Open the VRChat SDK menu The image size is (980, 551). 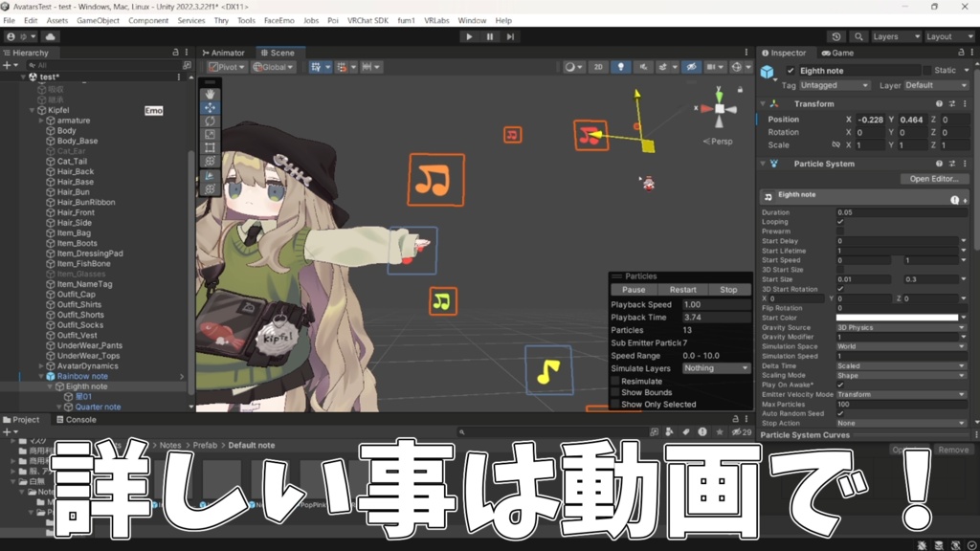[x=367, y=21]
